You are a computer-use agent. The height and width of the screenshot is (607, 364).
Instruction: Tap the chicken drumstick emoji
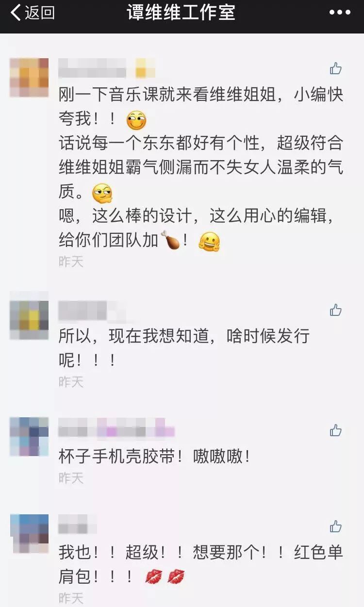click(170, 240)
